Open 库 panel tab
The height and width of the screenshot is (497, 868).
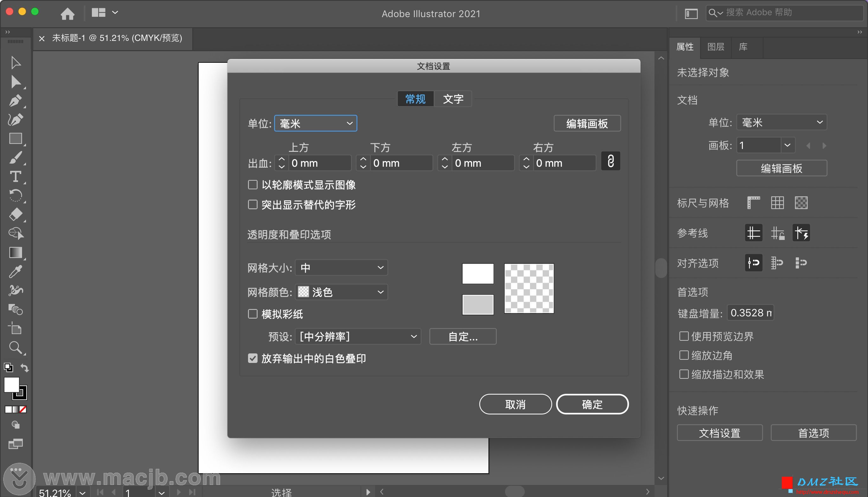point(743,47)
